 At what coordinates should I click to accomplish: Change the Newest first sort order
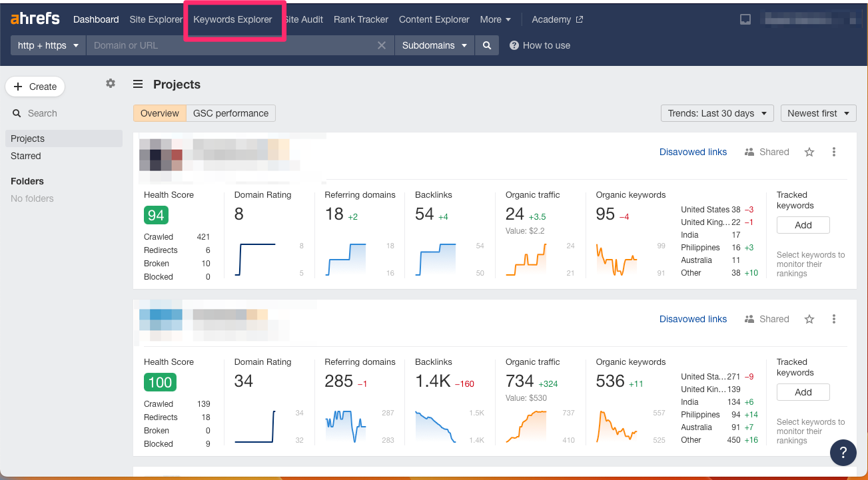pos(819,113)
